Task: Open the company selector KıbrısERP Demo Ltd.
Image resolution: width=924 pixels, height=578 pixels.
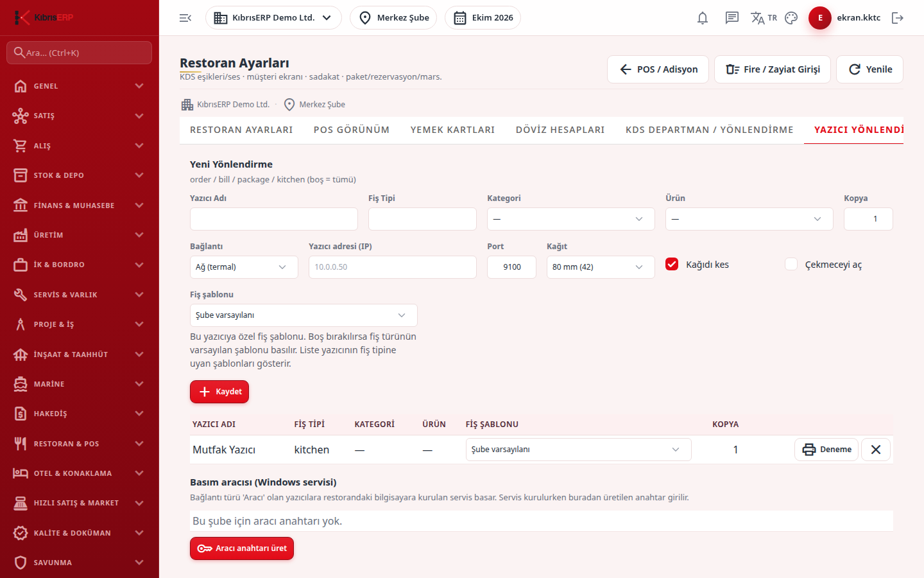Action: [x=273, y=18]
